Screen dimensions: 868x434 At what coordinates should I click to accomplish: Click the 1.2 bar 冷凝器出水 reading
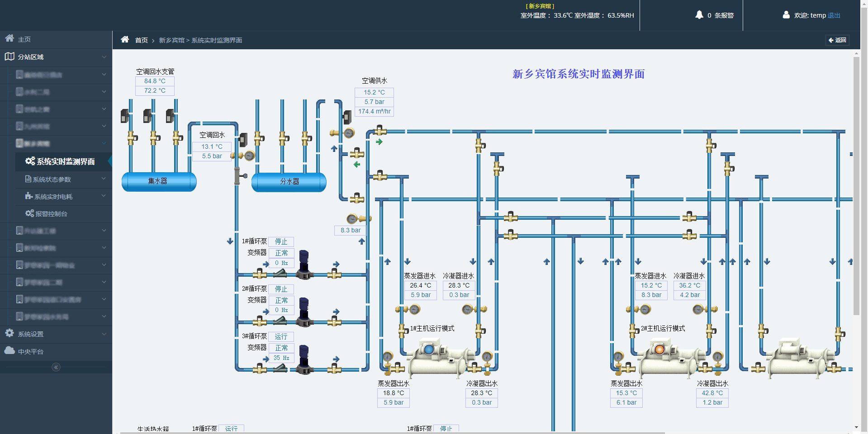tap(712, 402)
